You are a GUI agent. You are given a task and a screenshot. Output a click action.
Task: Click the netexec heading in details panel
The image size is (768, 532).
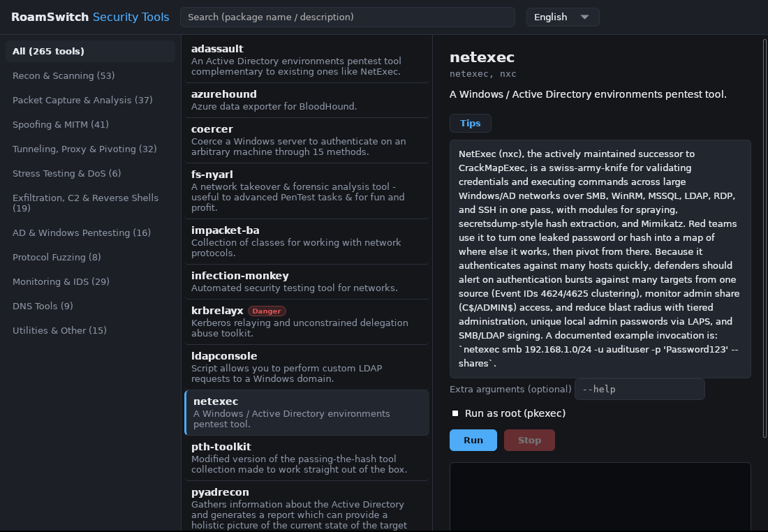point(482,57)
